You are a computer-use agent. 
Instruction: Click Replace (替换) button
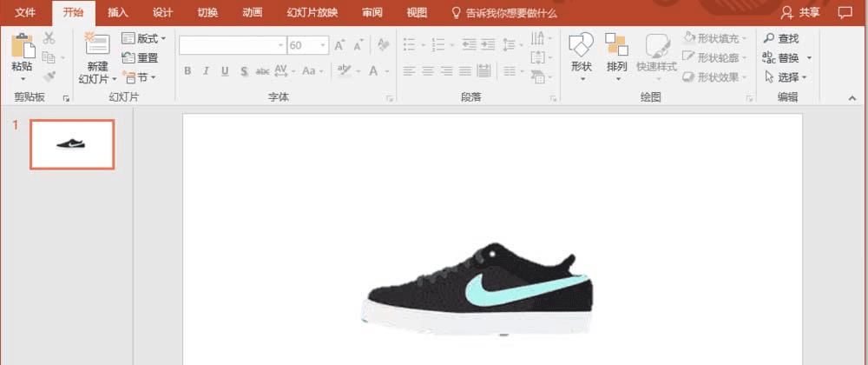click(781, 57)
